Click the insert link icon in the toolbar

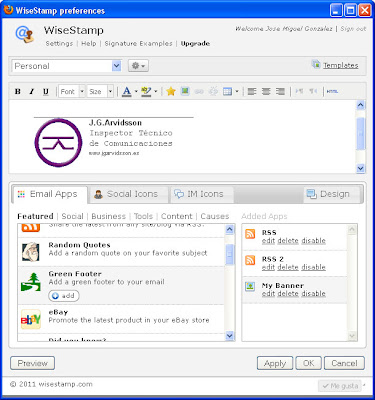(199, 91)
